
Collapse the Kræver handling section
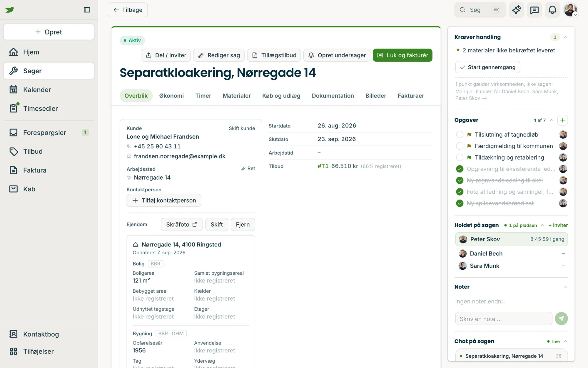(565, 37)
